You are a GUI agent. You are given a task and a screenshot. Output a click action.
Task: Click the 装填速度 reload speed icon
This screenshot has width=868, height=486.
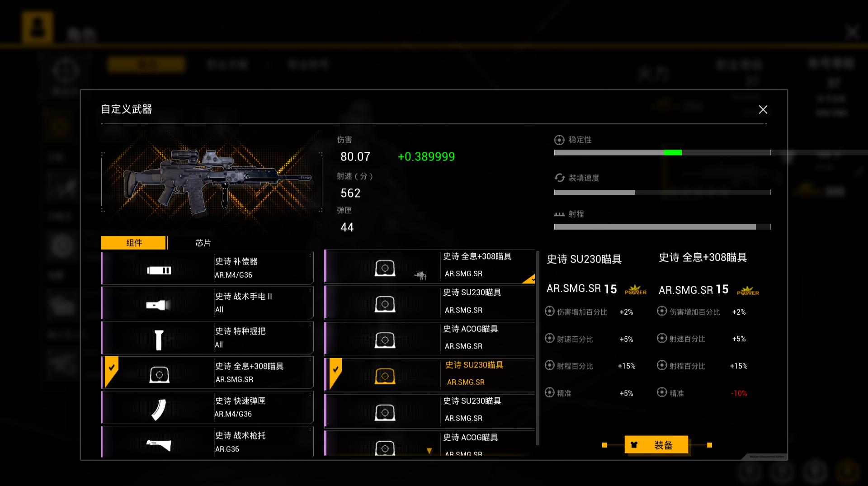tap(560, 178)
